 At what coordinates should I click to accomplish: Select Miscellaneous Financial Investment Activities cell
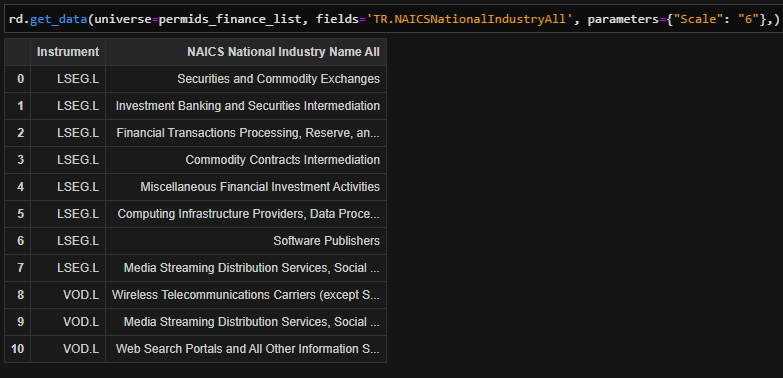tap(246, 187)
